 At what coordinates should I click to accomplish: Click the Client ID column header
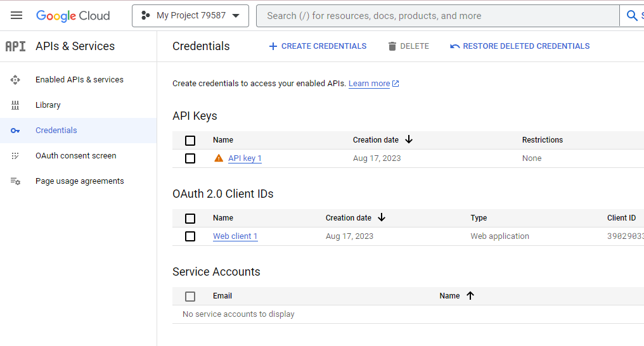tap(621, 218)
